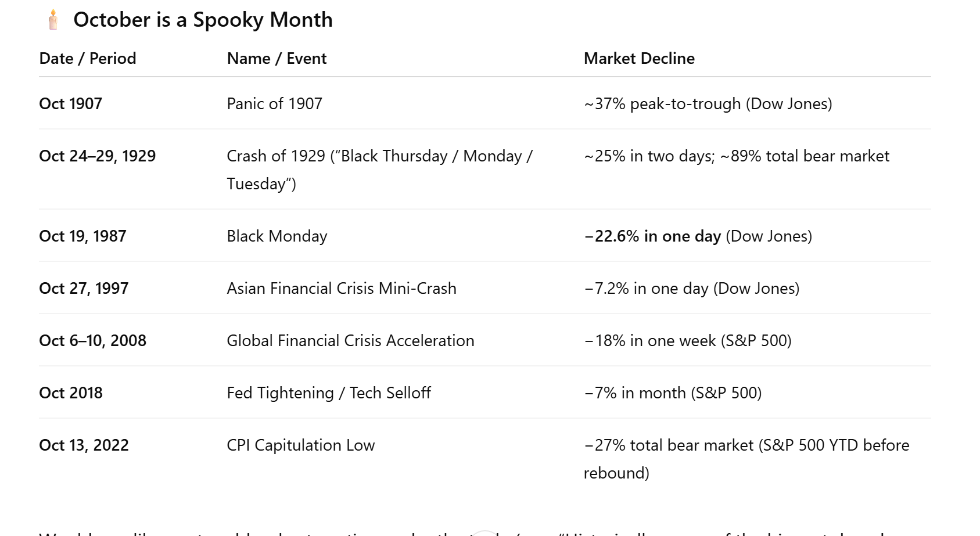
Task: Click the "Black Monday" event cell
Action: click(x=277, y=236)
